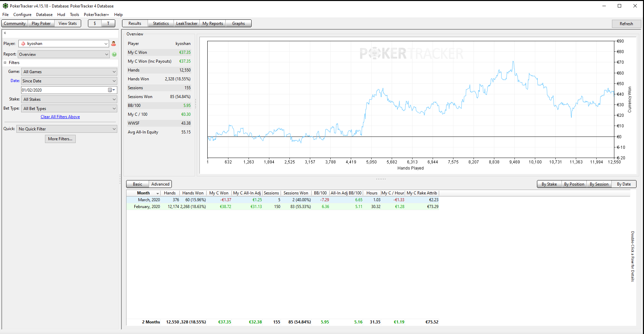The image size is (644, 334).
Task: Switch to Advanced stats view
Action: coord(160,184)
